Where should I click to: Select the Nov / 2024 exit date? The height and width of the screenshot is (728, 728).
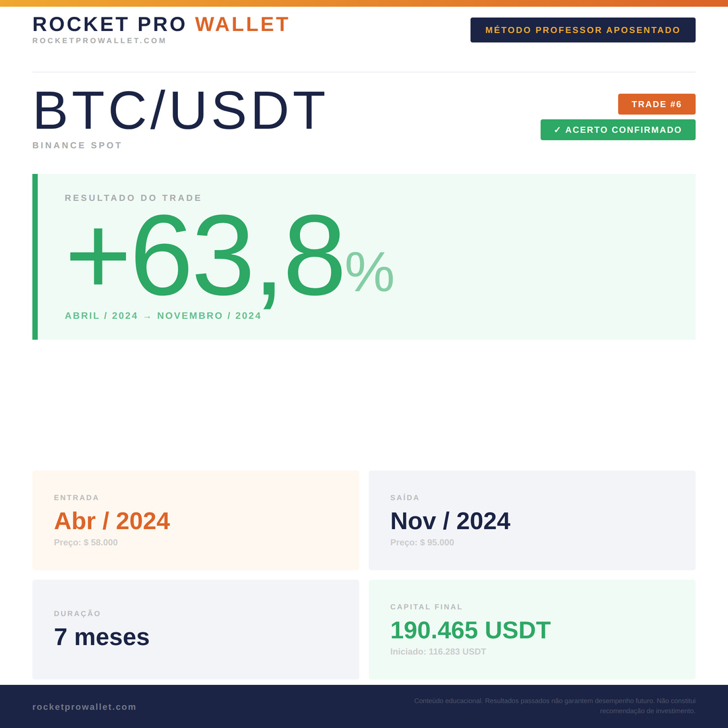point(450,521)
